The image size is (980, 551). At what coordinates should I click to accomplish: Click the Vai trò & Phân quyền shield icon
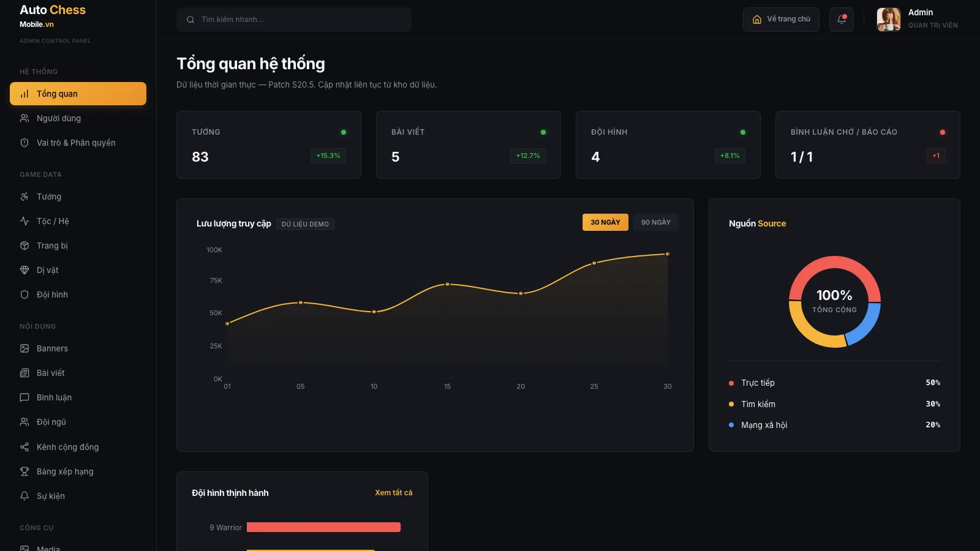[x=24, y=143]
